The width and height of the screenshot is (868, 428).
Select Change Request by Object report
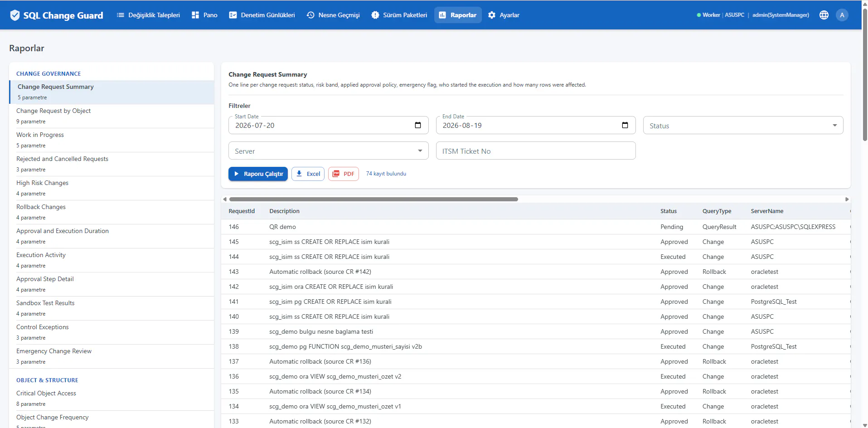coord(112,116)
